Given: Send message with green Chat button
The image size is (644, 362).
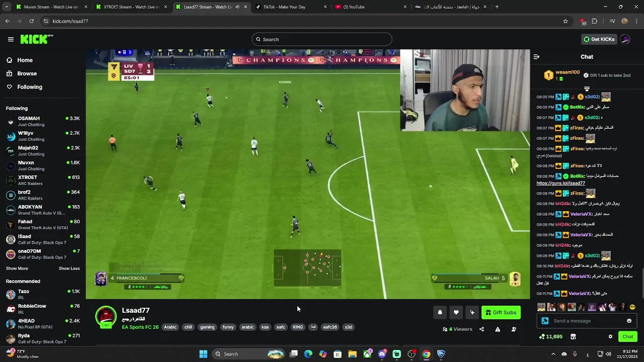Looking at the screenshot, I should point(627,336).
